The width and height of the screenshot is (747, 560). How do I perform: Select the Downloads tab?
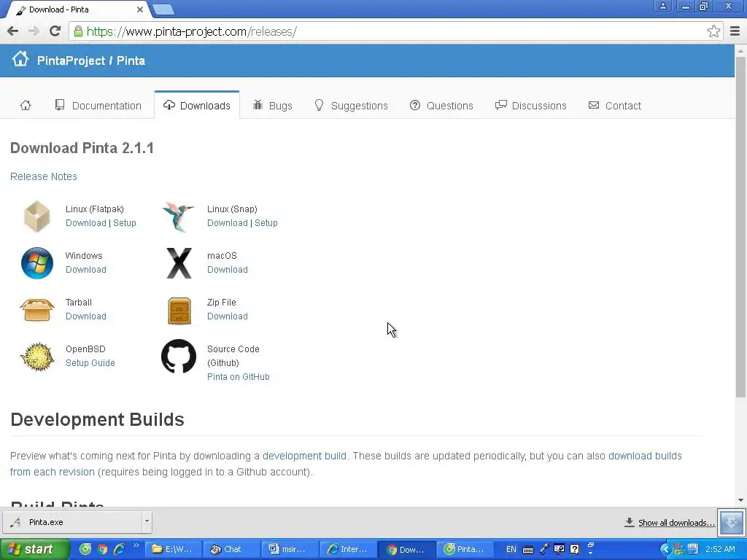tap(197, 105)
